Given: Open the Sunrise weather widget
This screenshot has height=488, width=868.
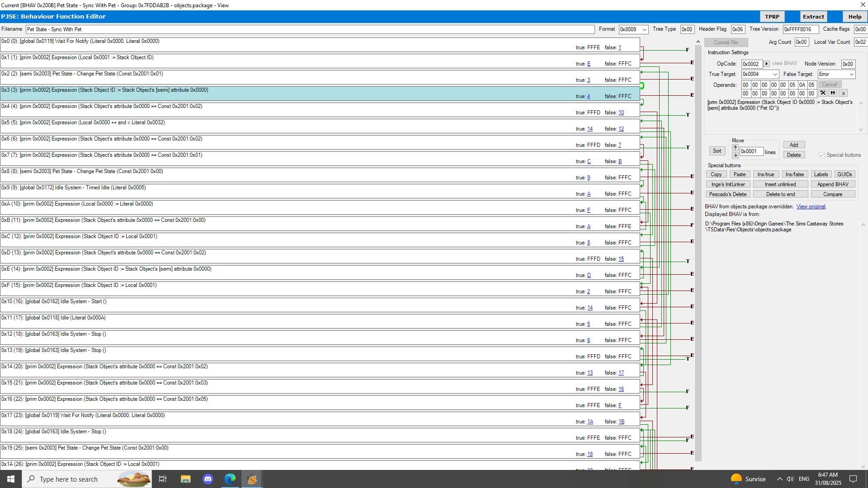Looking at the screenshot, I should [x=748, y=479].
